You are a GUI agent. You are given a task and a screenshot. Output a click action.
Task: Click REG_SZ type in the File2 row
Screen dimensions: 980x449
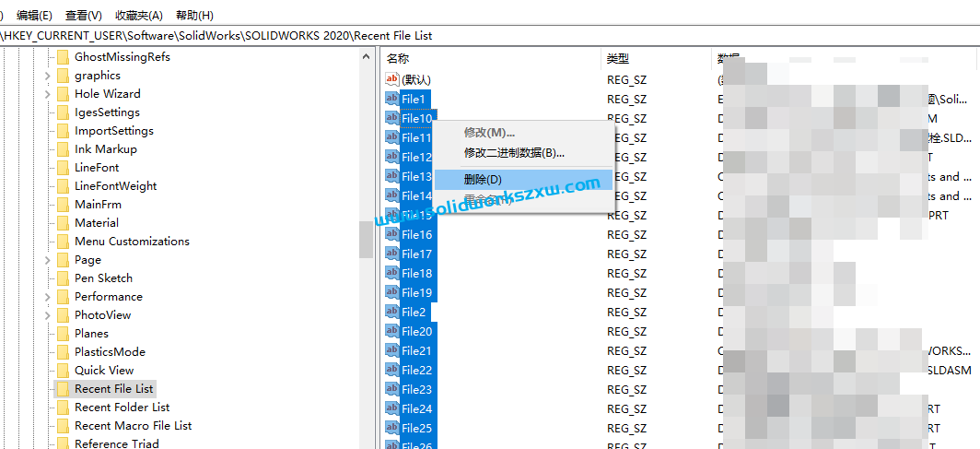click(627, 312)
